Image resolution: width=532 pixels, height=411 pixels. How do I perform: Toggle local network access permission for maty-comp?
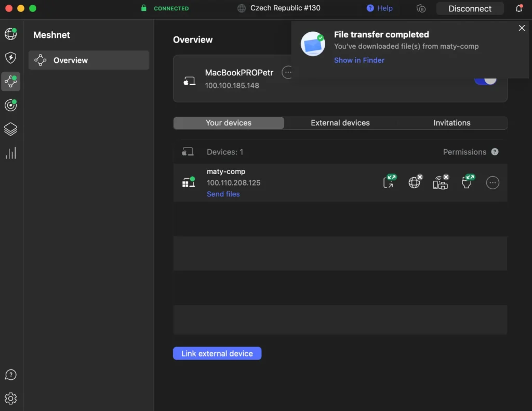(x=441, y=182)
